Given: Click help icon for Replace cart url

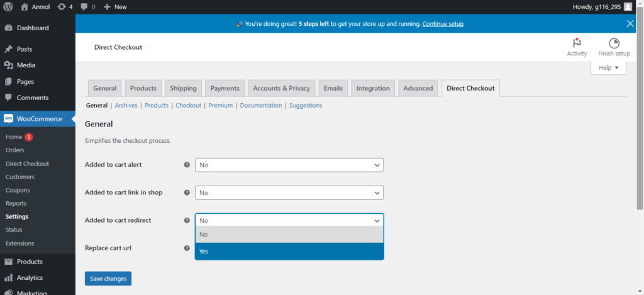Looking at the screenshot, I should pos(187,248).
